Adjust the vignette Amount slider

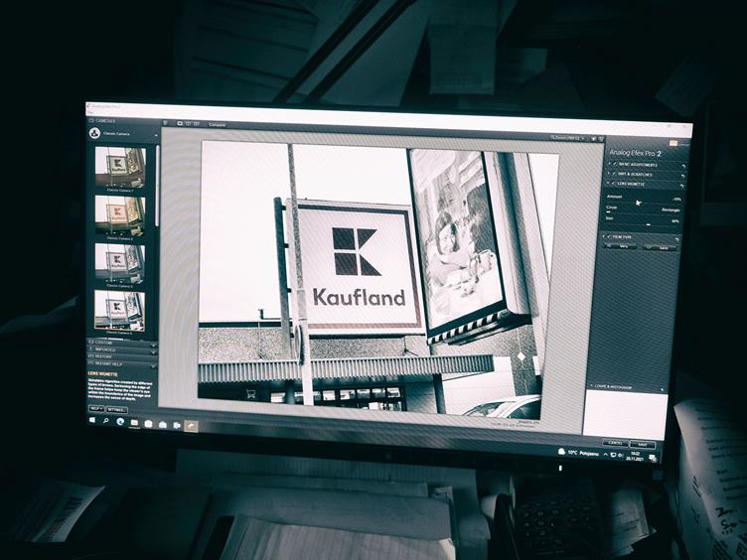point(643,202)
